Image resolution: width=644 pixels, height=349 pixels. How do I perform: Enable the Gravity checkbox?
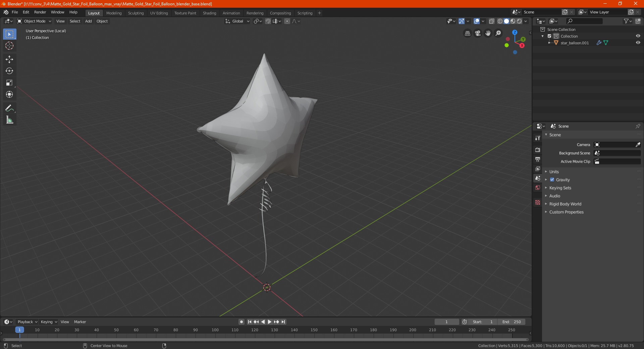click(x=552, y=180)
